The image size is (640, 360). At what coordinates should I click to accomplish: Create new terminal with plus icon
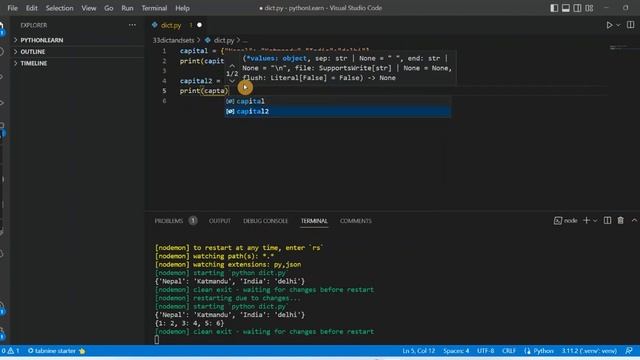click(587, 220)
